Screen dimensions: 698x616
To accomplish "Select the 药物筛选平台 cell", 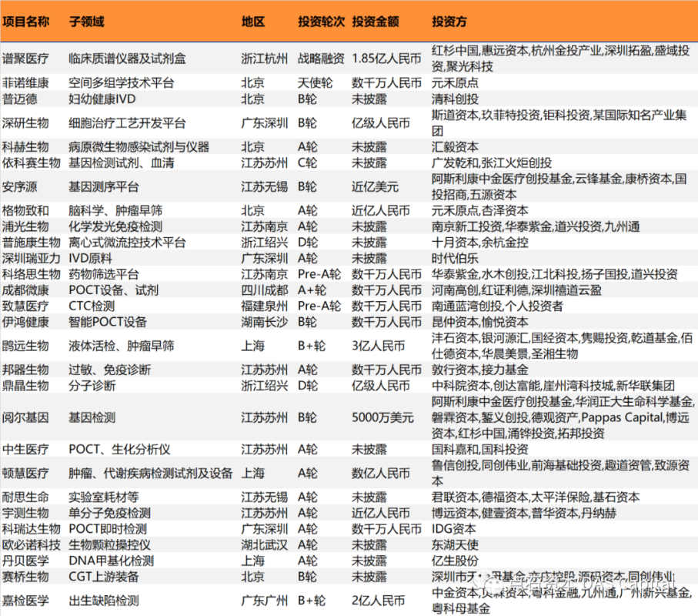I will coord(104,274).
